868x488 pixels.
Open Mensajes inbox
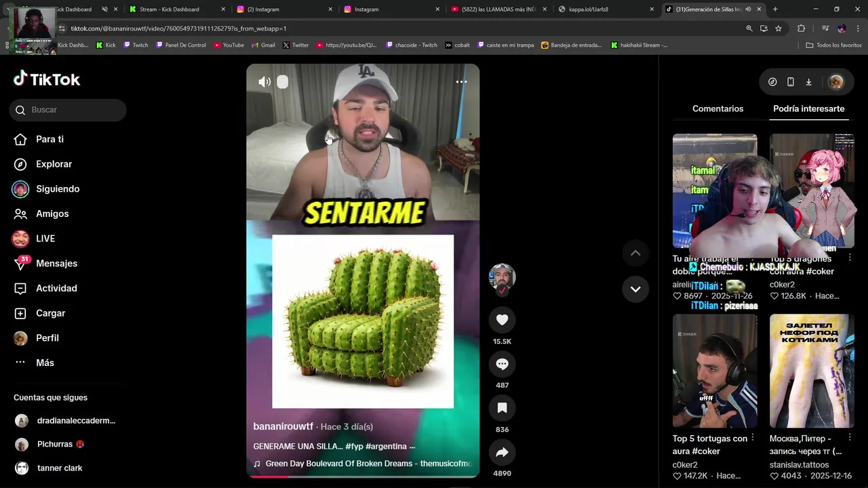point(45,264)
